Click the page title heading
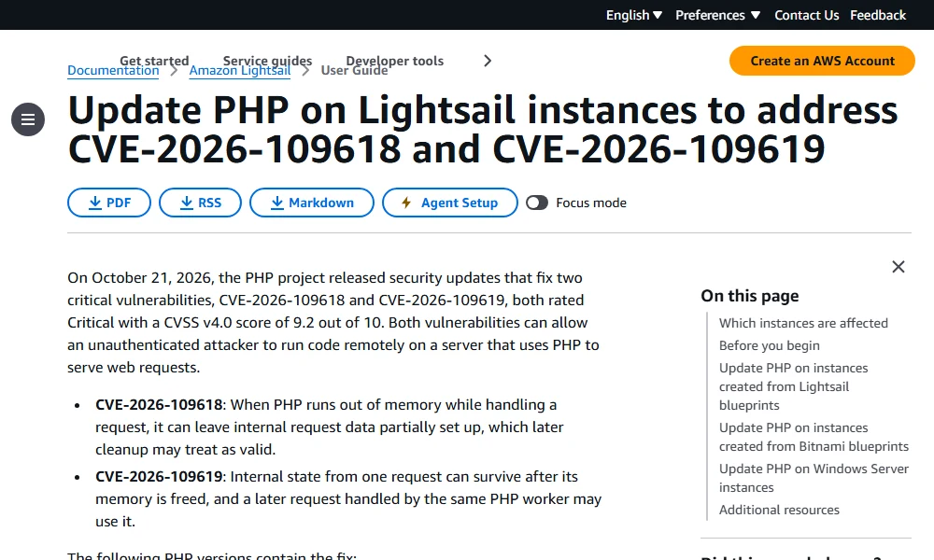The image size is (934, 560). click(483, 129)
